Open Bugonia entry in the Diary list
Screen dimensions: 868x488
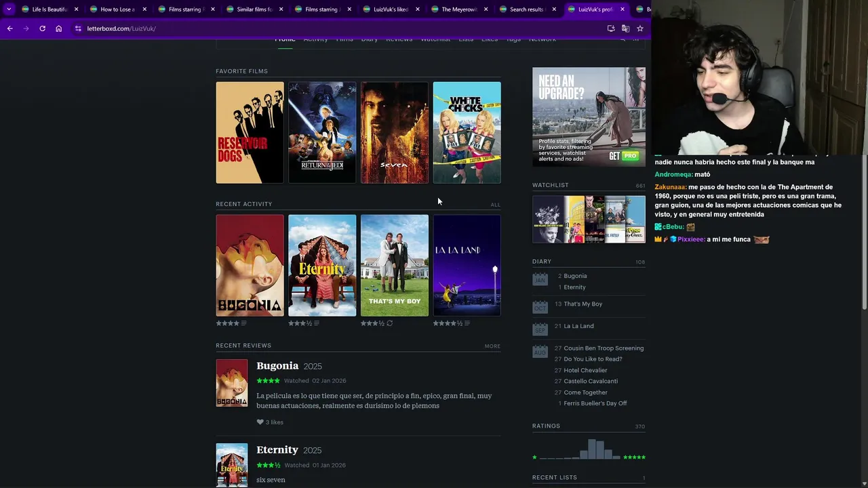coord(575,276)
